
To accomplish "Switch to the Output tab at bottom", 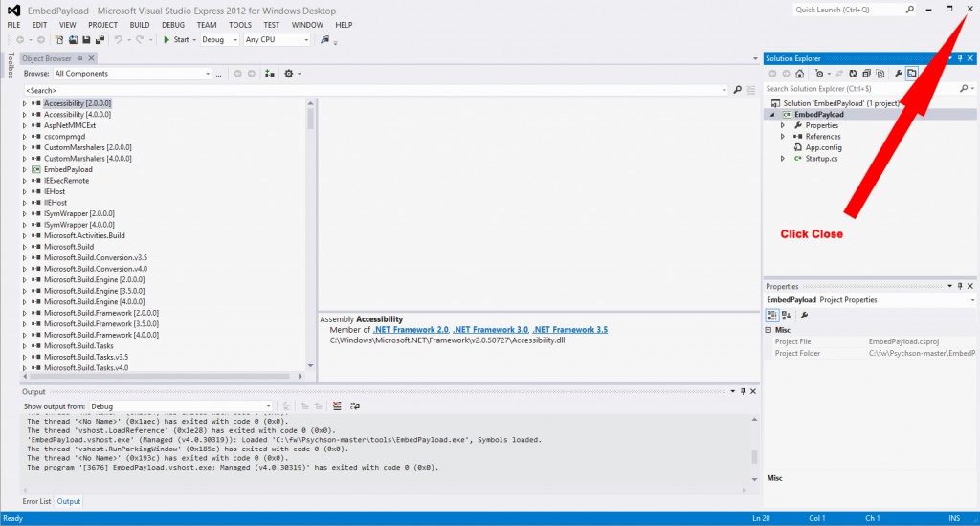I will pyautogui.click(x=69, y=502).
